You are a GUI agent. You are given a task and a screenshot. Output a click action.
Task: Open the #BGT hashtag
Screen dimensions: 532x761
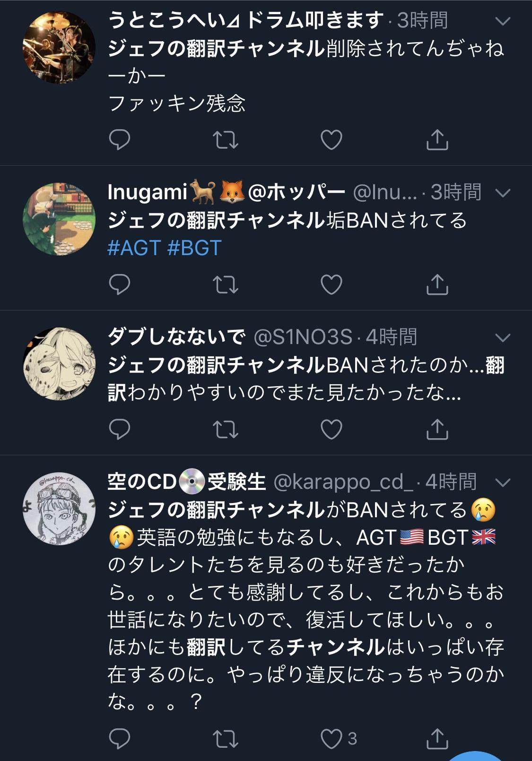194,248
